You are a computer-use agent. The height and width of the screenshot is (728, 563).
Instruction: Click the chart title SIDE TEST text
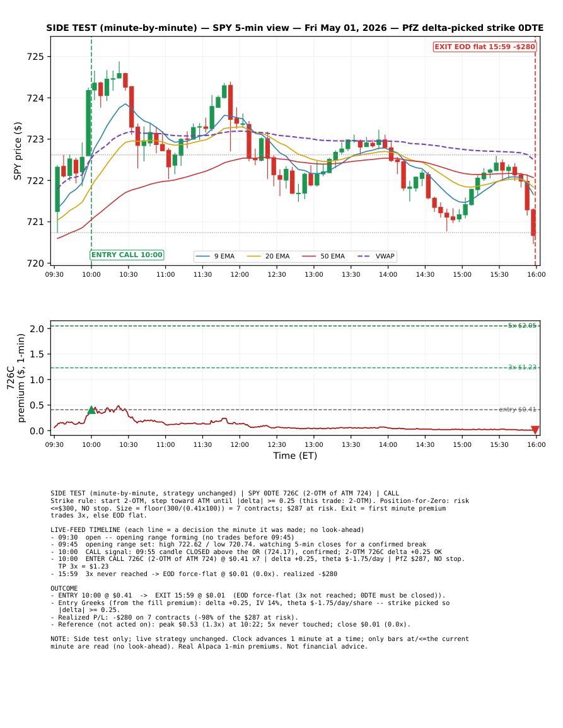294,28
